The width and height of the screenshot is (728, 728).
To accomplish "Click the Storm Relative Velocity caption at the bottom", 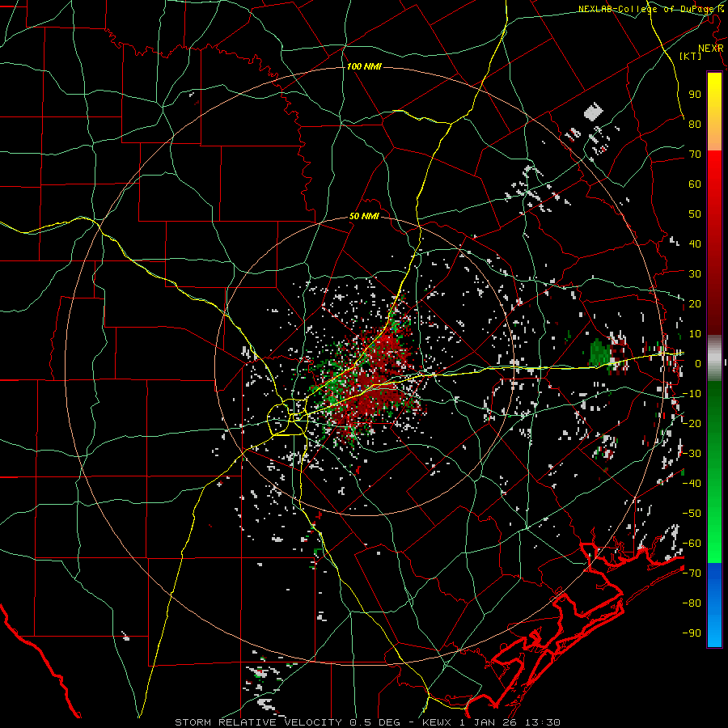I will click(x=367, y=722).
